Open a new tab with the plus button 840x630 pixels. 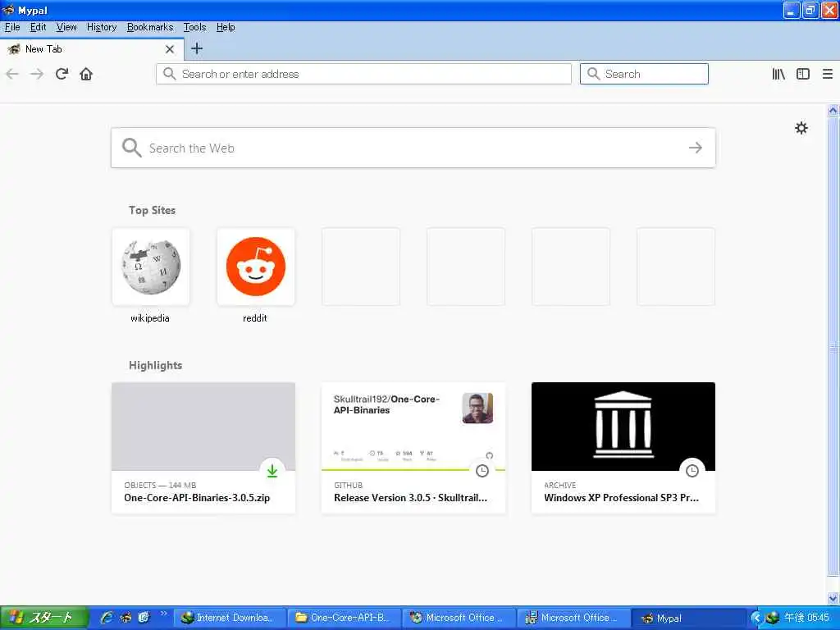click(197, 48)
